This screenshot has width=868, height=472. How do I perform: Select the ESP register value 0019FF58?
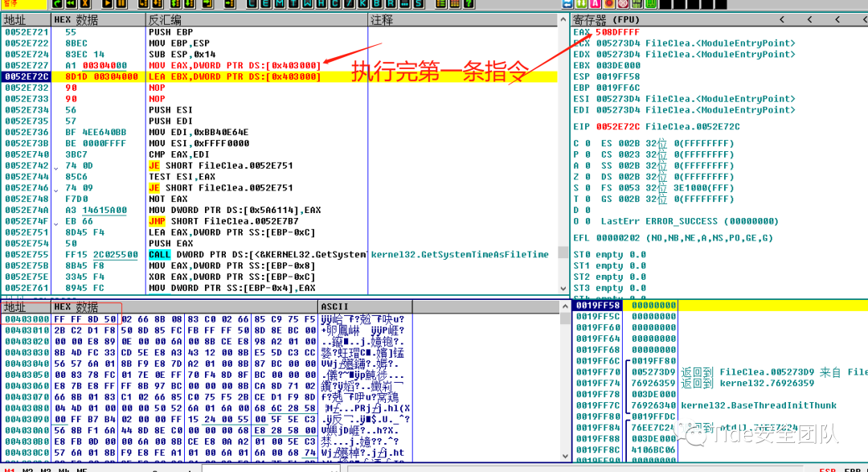coord(618,76)
